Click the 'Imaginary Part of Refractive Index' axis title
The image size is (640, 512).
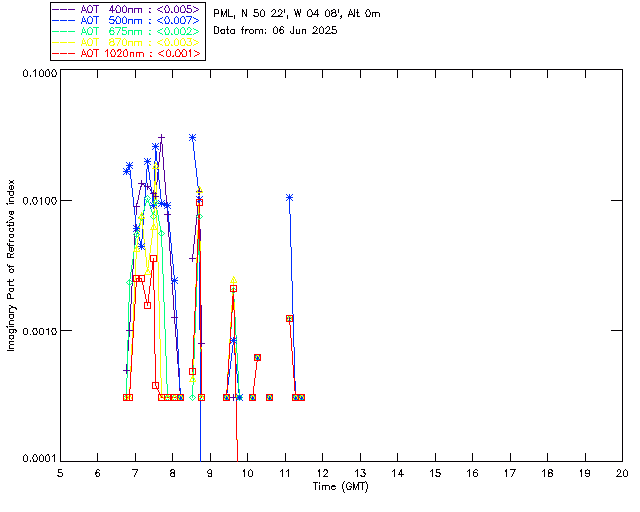pyautogui.click(x=12, y=264)
